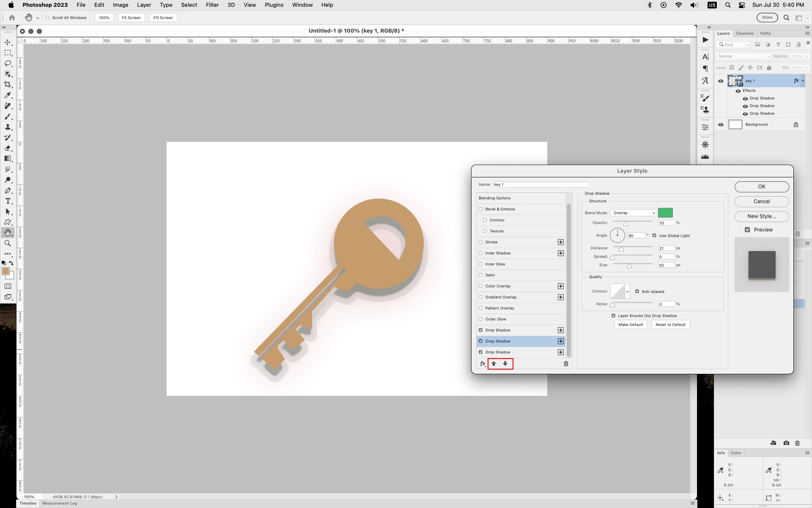This screenshot has height=508, width=812.
Task: Uncheck Use Global Light
Action: (654, 236)
